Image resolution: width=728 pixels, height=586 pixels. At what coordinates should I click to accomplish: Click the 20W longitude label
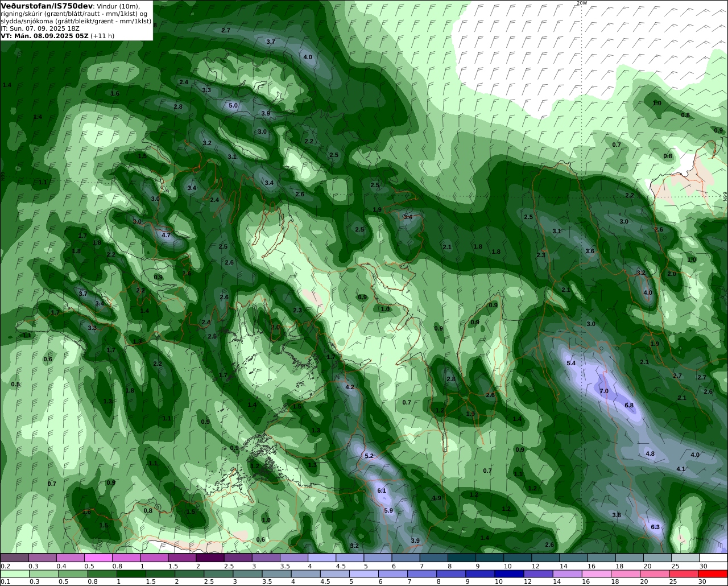581,3
